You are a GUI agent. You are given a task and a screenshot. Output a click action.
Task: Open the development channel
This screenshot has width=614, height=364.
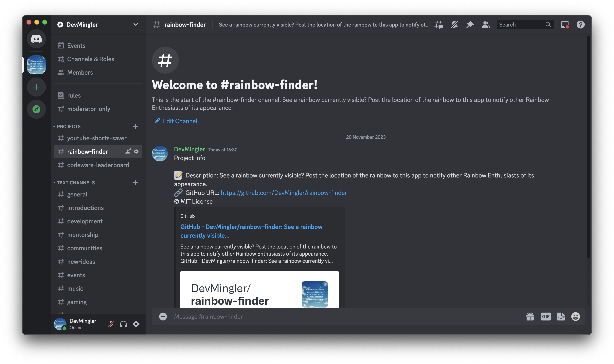coord(98,221)
